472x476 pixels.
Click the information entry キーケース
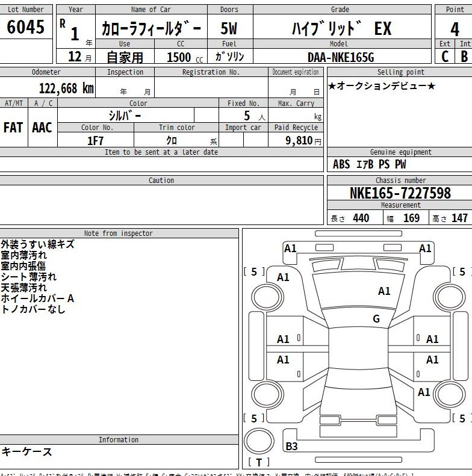click(26, 451)
